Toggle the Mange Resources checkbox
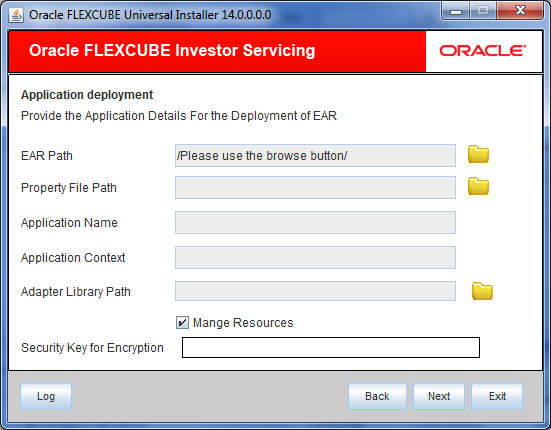The image size is (551, 430). [x=182, y=322]
